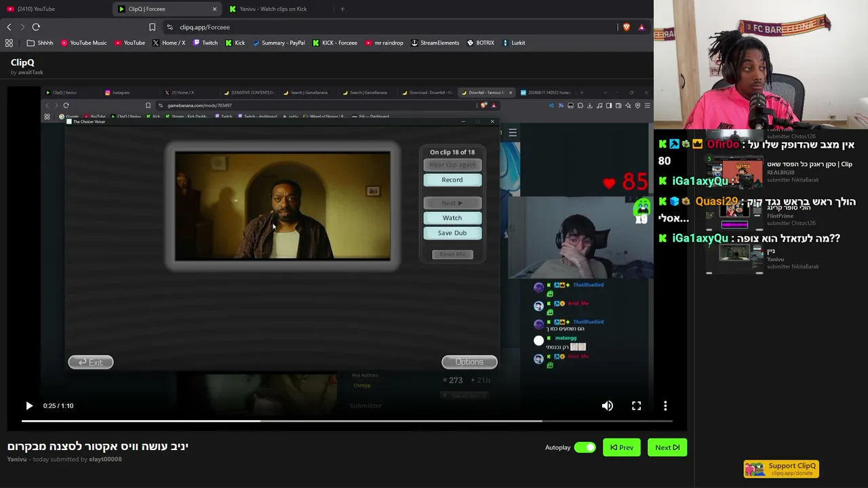Click the 0:25 / 1:10 time display
The image size is (868, 488).
coord(58,405)
